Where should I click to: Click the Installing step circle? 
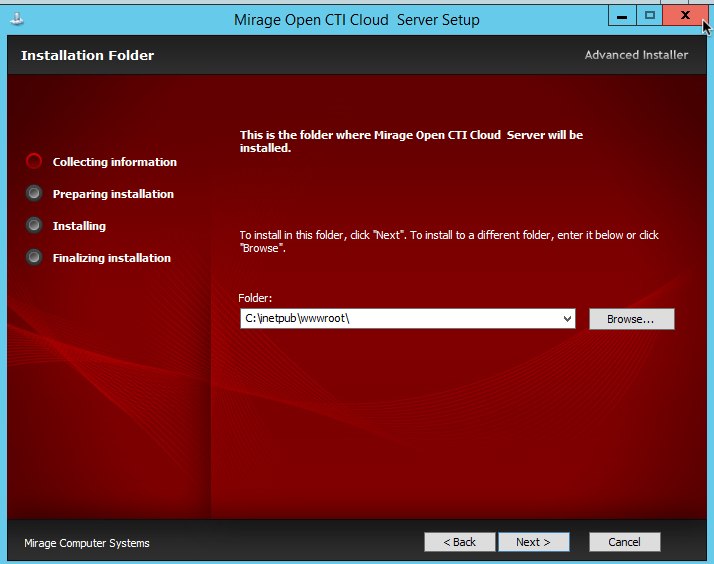tap(34, 225)
